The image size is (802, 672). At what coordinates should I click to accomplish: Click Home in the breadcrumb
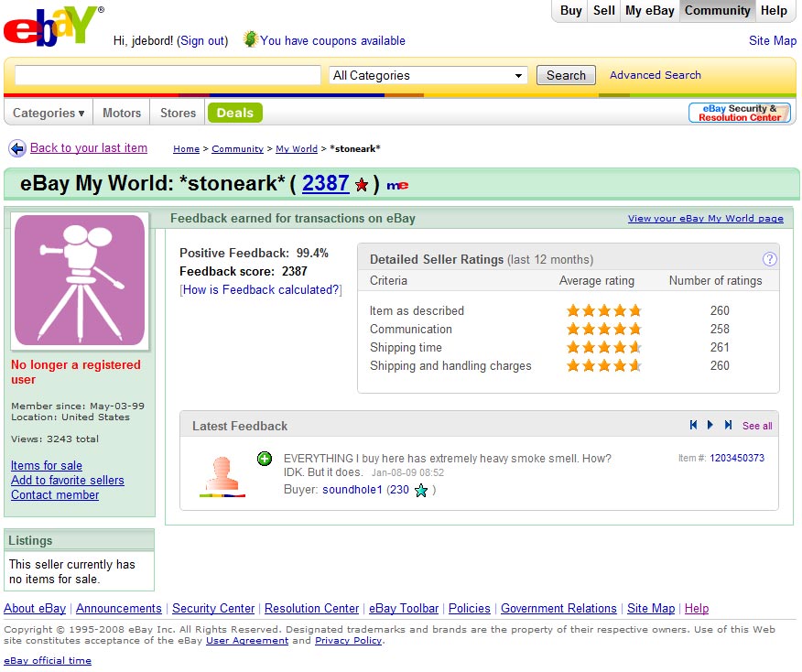coord(186,149)
